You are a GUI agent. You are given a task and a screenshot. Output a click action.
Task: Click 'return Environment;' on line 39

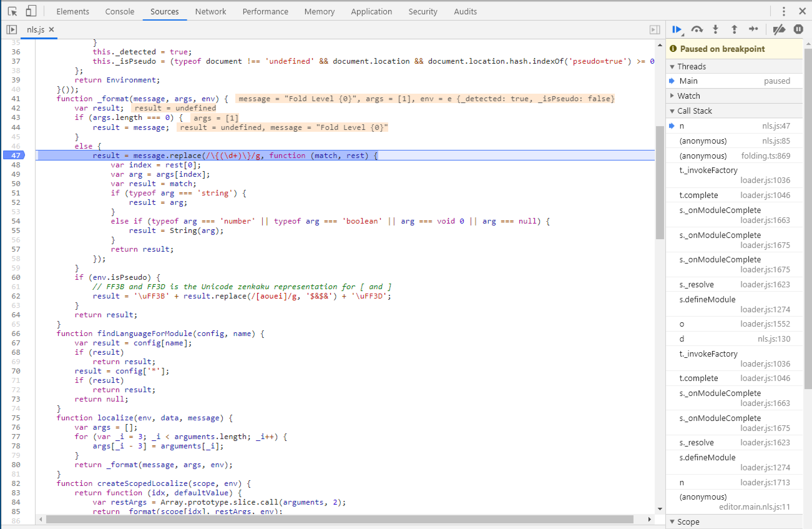point(117,80)
